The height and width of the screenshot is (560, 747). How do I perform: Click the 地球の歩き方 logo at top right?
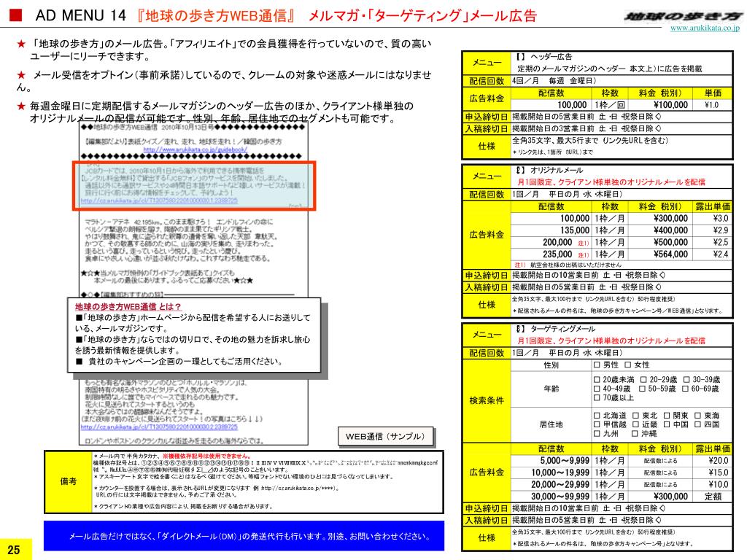click(x=684, y=17)
